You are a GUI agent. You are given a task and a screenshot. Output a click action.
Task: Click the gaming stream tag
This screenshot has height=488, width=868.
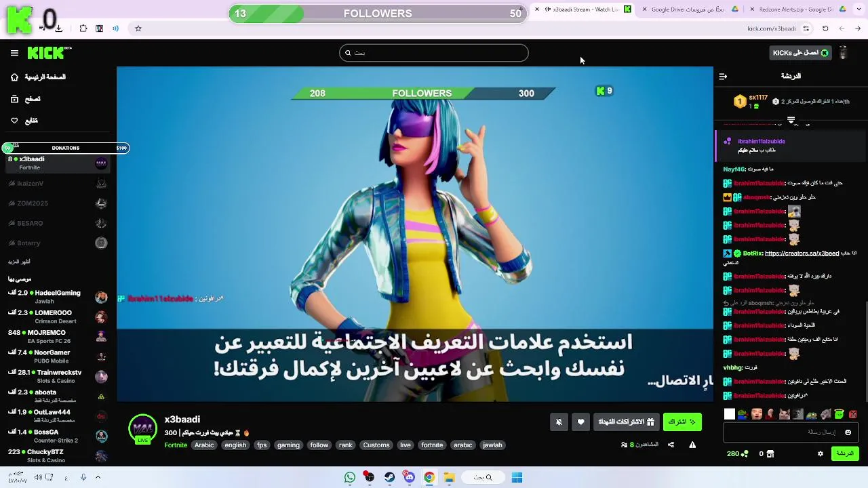(x=288, y=445)
